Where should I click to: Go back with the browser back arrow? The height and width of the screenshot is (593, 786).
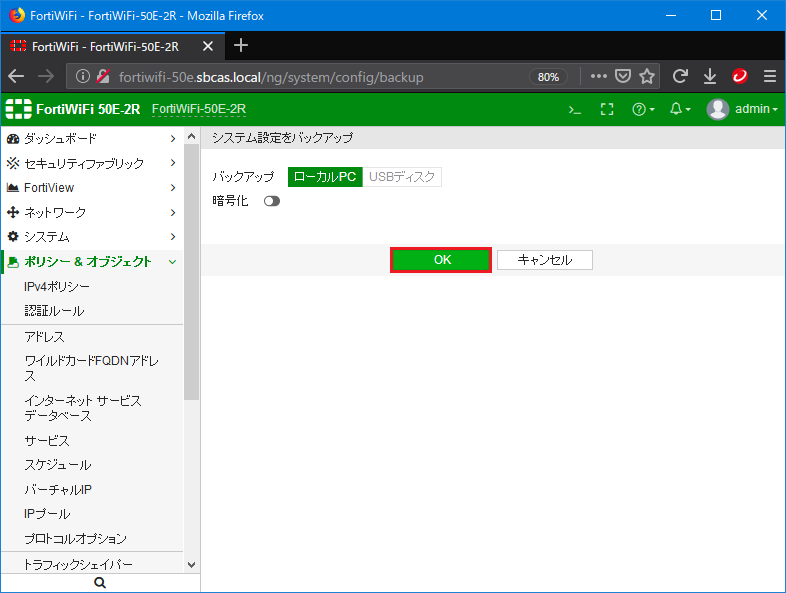[x=16, y=77]
